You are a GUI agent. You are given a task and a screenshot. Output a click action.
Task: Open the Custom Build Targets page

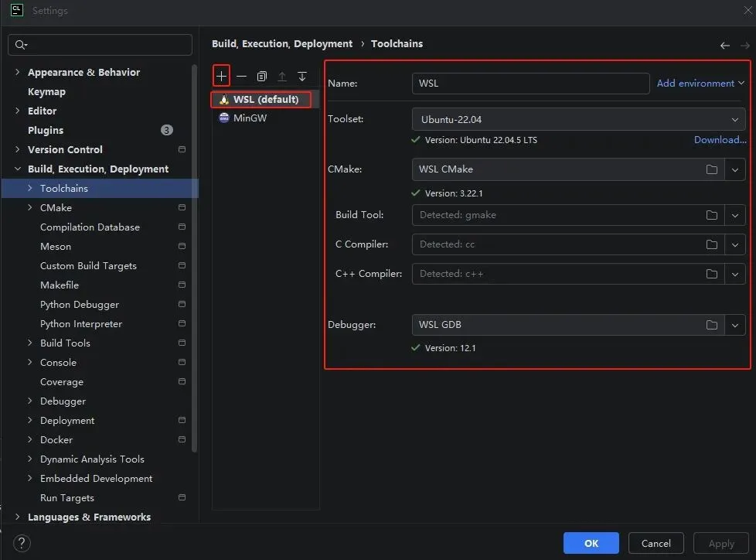coord(88,266)
